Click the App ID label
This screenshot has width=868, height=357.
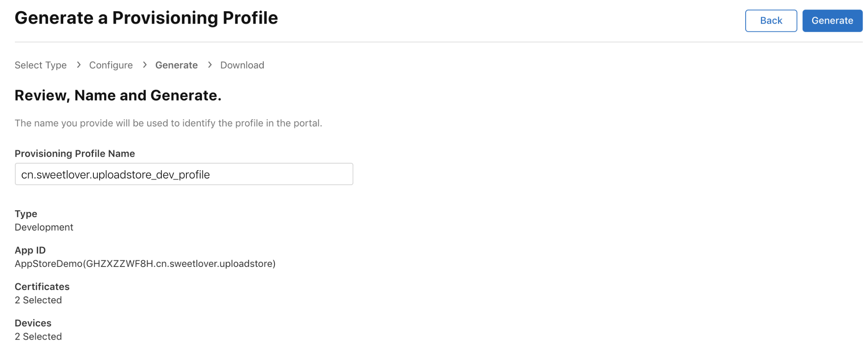click(30, 250)
